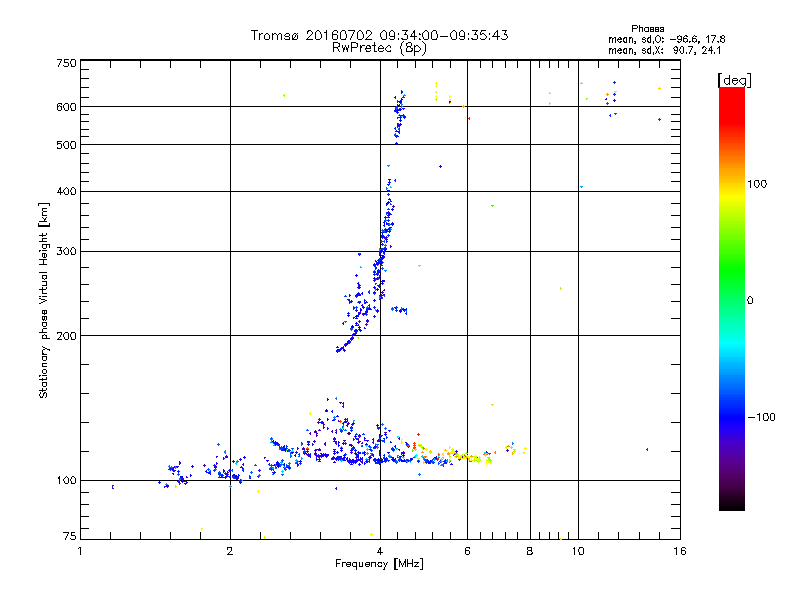Click the plot title "Tromsø 20160702 09:34:00-09:35:43"
Screen dimensions: 800x600
pos(379,35)
